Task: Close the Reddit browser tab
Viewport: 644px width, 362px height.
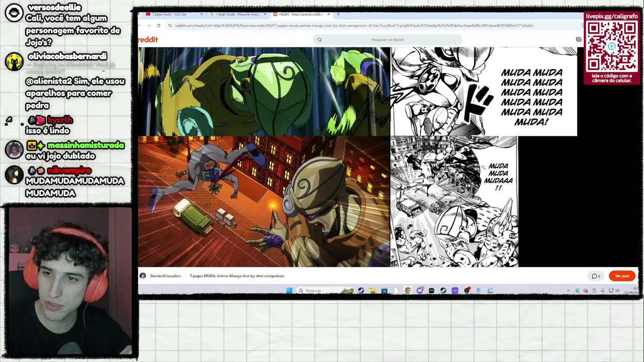Action: tap(329, 14)
